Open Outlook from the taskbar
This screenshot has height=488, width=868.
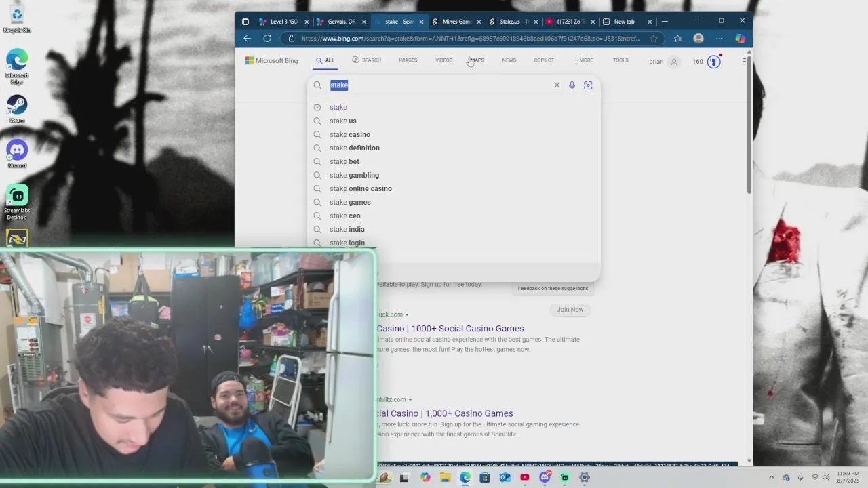505,477
